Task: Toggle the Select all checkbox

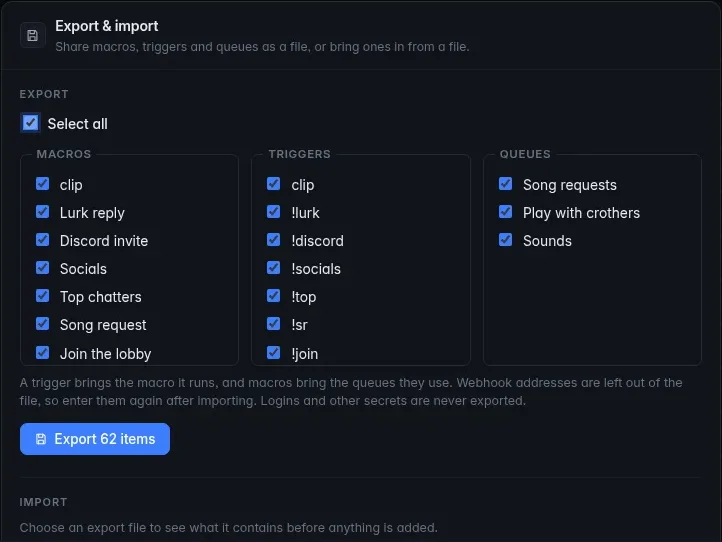Action: point(30,123)
